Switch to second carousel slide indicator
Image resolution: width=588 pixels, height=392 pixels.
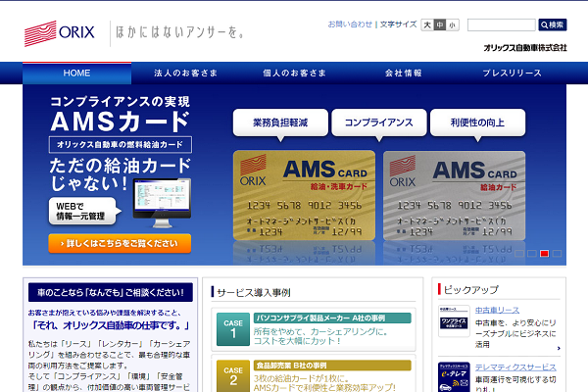[532, 254]
